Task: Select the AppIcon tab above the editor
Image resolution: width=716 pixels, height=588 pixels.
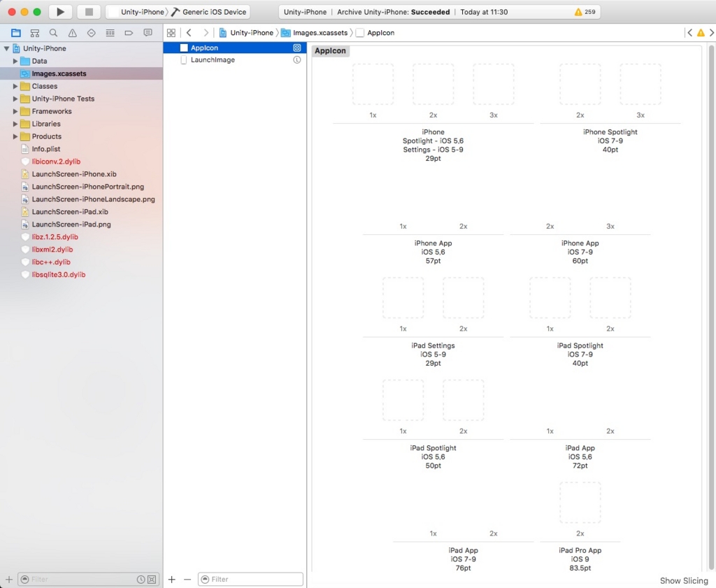Action: coord(329,50)
